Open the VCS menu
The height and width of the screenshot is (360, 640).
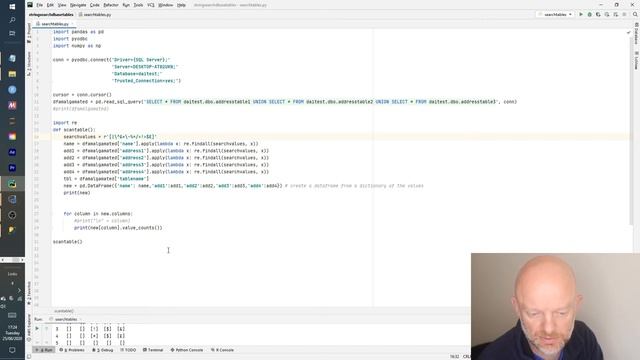click(x=151, y=5)
